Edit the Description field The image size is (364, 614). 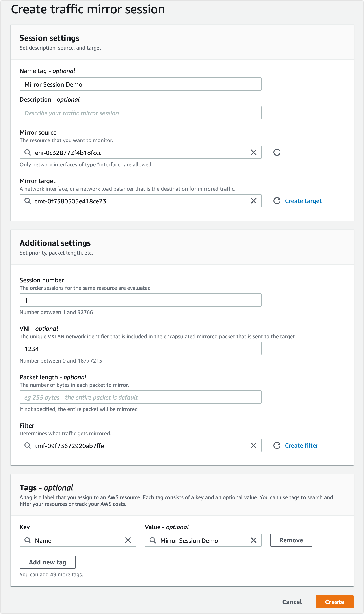[x=140, y=113]
